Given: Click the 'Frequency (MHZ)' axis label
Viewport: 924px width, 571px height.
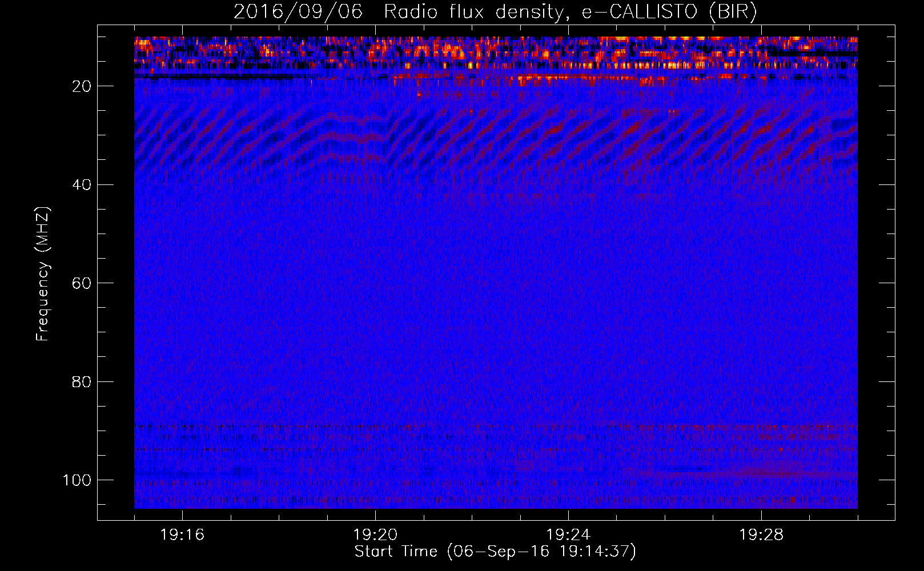Looking at the screenshot, I should point(43,274).
